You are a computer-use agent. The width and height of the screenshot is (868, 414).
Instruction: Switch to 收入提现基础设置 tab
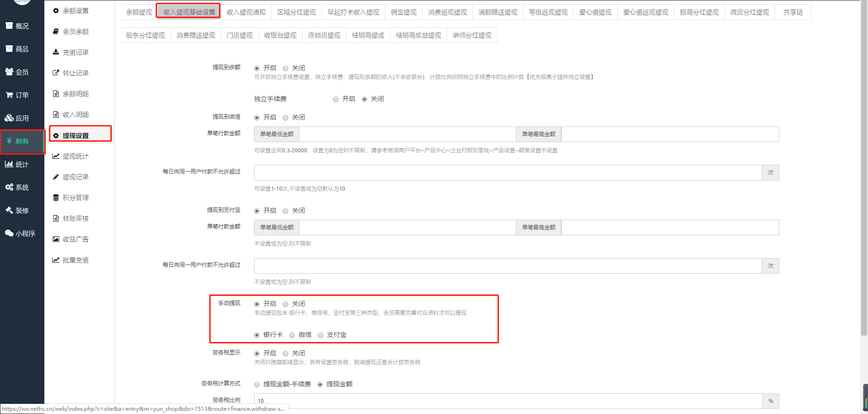[x=189, y=12]
